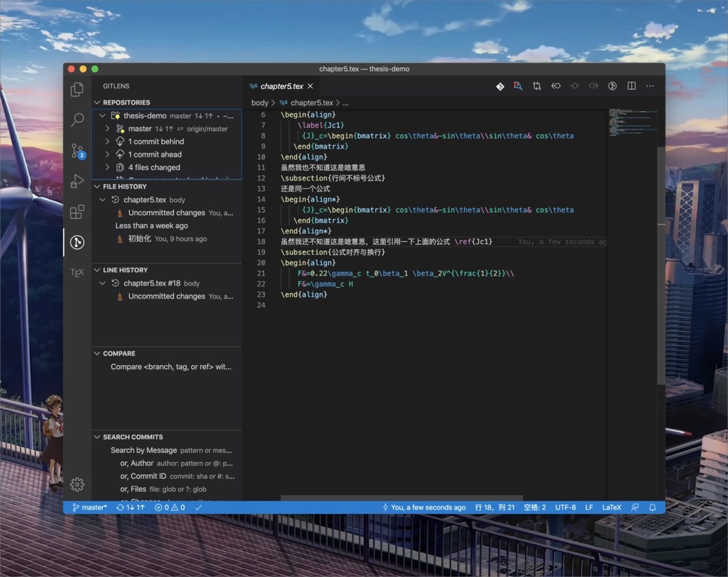Click the breadcrumb ellipsis segment
Screen dimensions: 728x577
point(345,103)
